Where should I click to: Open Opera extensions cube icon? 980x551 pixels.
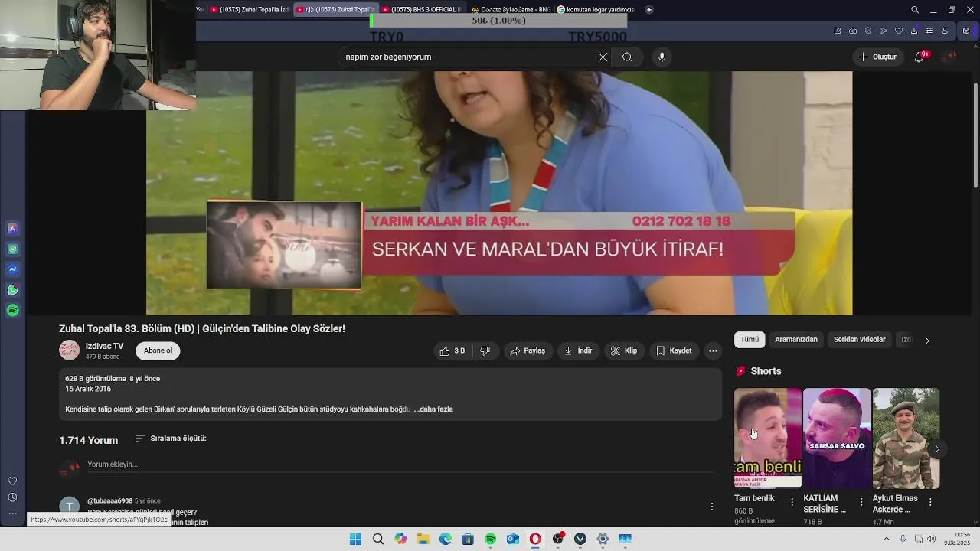[x=966, y=31]
